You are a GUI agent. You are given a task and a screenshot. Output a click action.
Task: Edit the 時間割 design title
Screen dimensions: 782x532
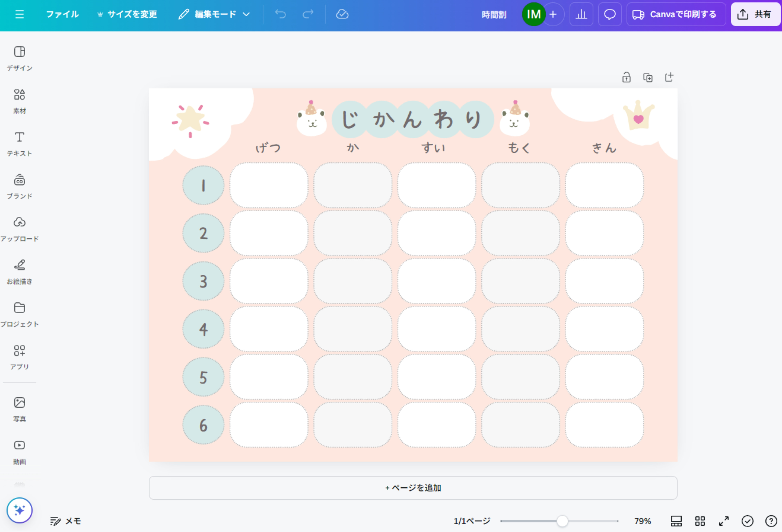(x=494, y=14)
